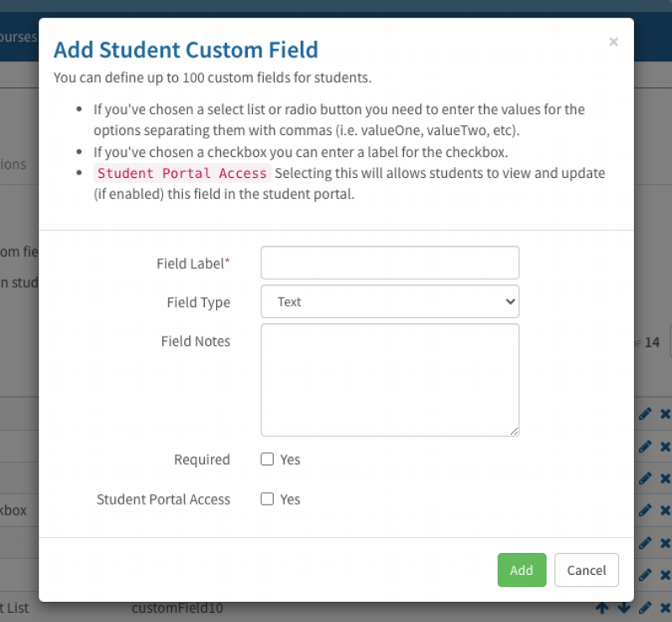Enable the Required checkbox
This screenshot has height=622, width=672.
(x=267, y=459)
